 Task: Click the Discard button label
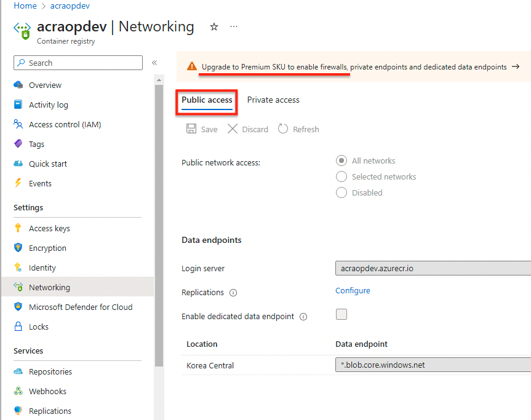255,129
